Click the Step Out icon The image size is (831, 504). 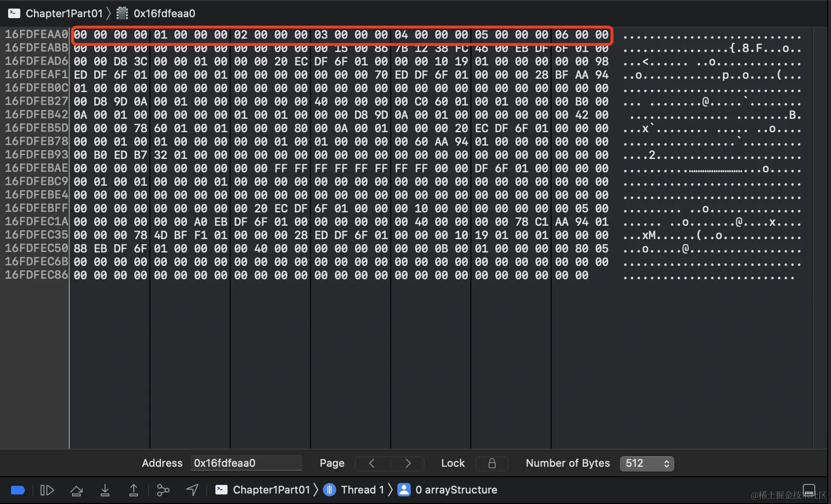pyautogui.click(x=134, y=490)
